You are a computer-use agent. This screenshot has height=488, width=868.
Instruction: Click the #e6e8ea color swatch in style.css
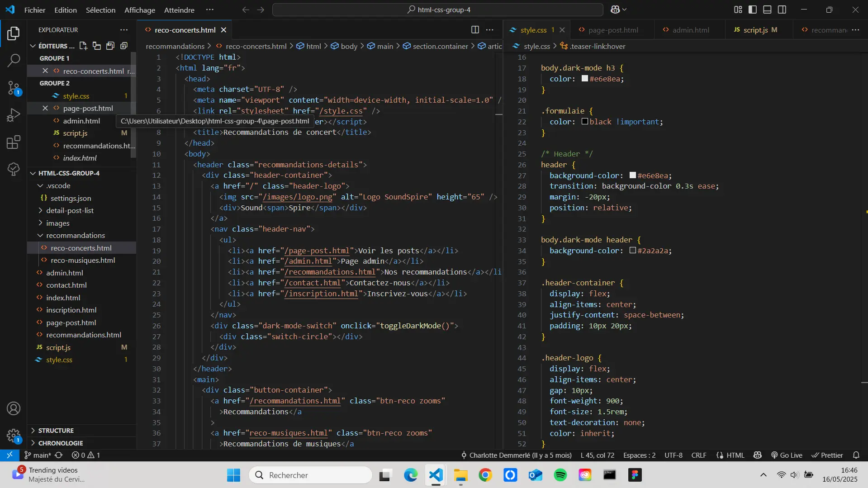(585, 78)
